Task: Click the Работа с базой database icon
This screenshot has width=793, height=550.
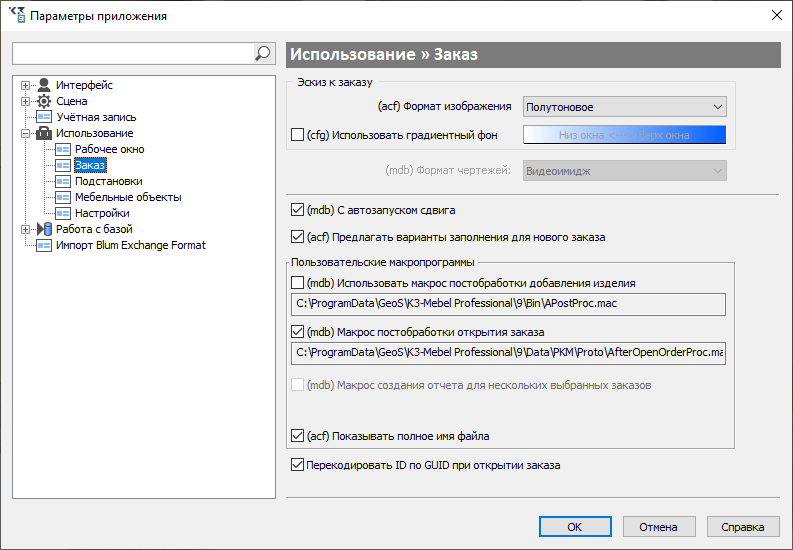Action: click(44, 229)
